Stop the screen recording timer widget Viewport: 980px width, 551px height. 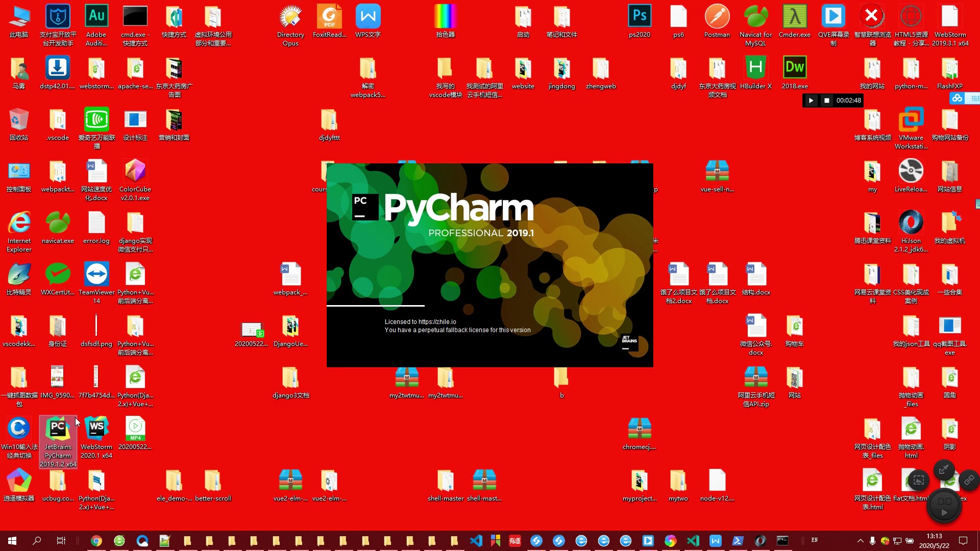point(826,101)
